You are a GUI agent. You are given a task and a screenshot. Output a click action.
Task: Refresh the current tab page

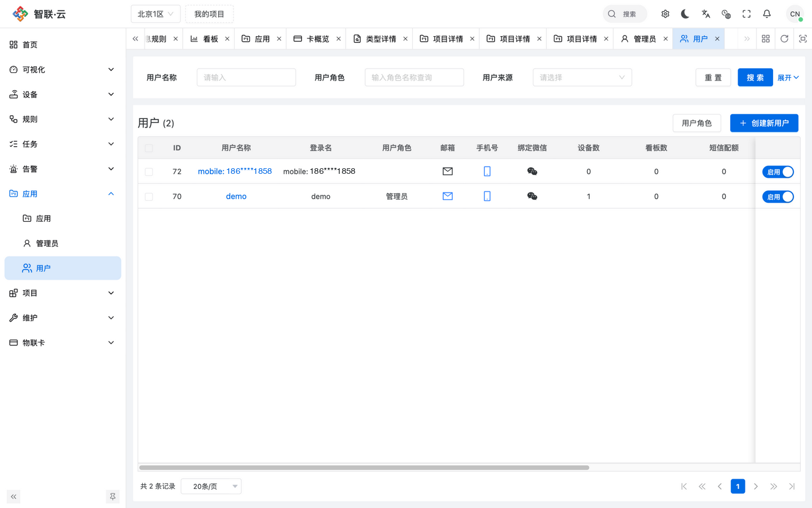tap(784, 39)
